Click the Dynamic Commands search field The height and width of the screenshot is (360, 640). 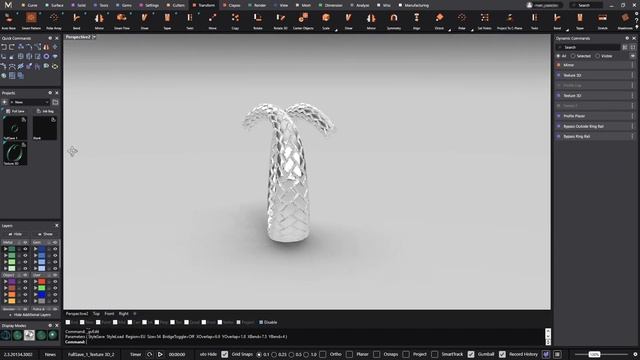(x=588, y=47)
